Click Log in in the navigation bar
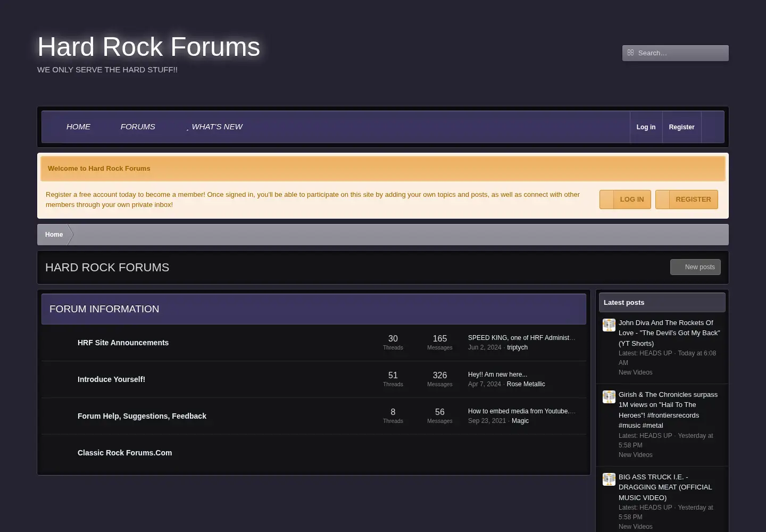766x532 pixels. click(646, 127)
